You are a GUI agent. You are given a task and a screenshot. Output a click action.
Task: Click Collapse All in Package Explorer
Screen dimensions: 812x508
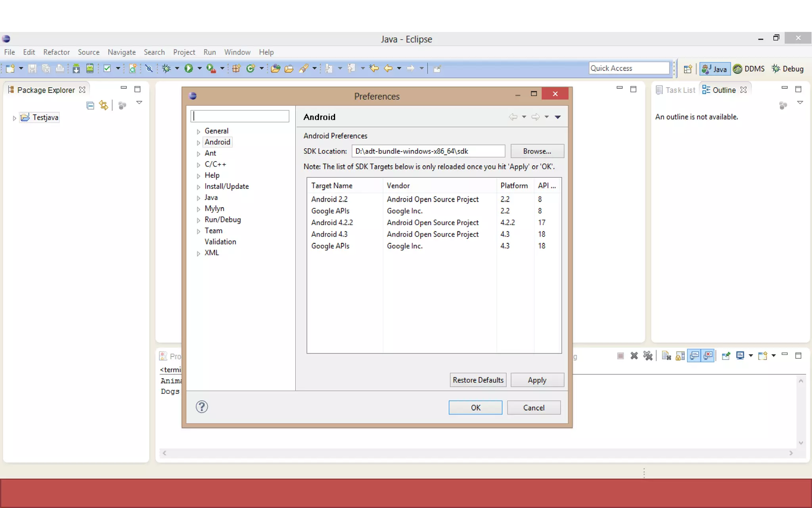pyautogui.click(x=90, y=106)
